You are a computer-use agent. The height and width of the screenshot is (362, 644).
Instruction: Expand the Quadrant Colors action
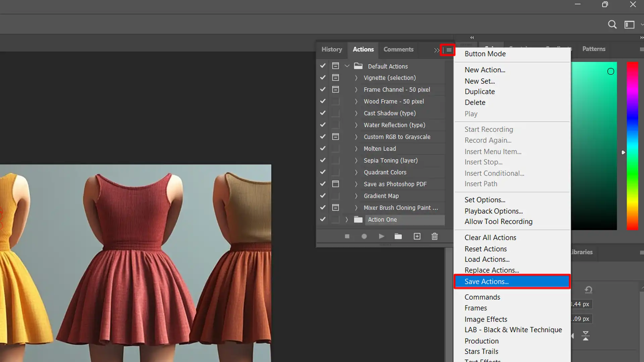click(356, 172)
